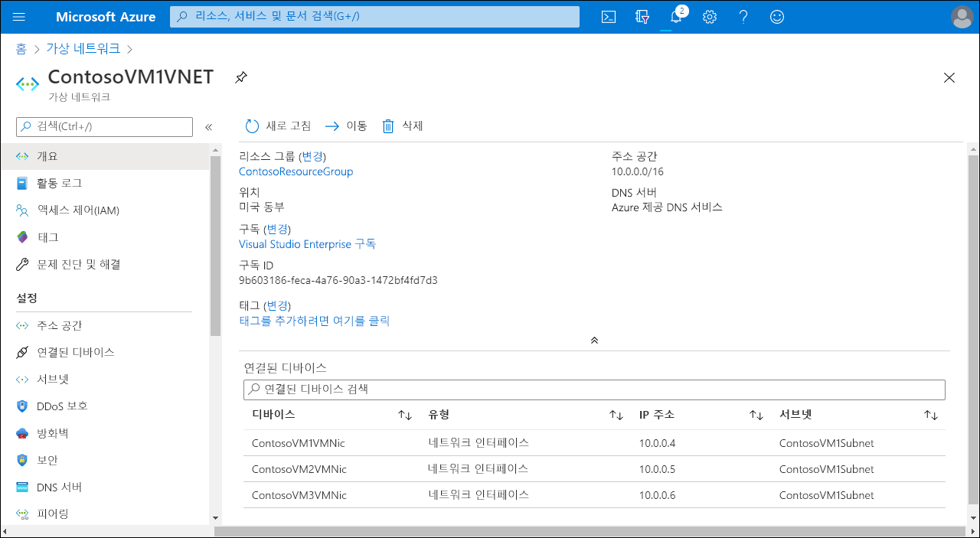Open user account avatar
The height and width of the screenshot is (538, 980).
click(x=962, y=17)
